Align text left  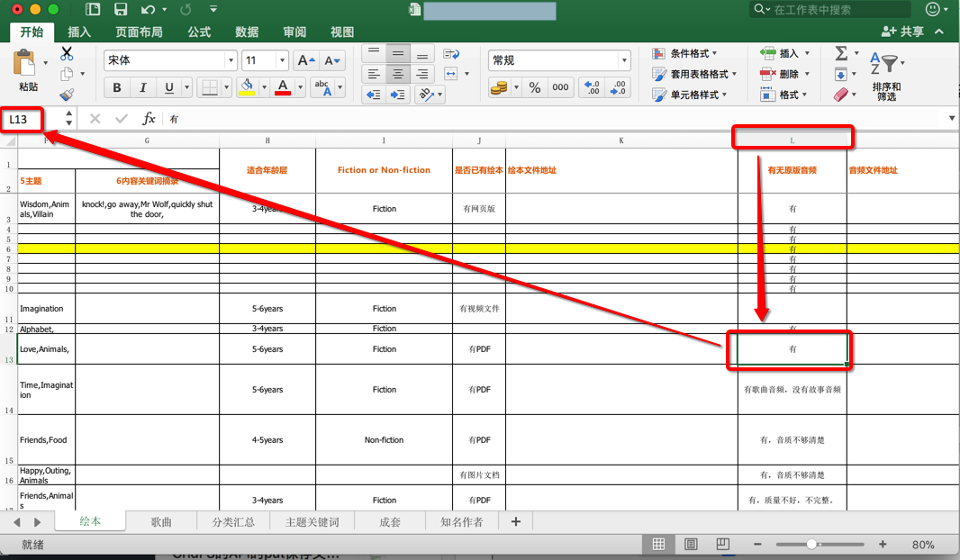374,74
